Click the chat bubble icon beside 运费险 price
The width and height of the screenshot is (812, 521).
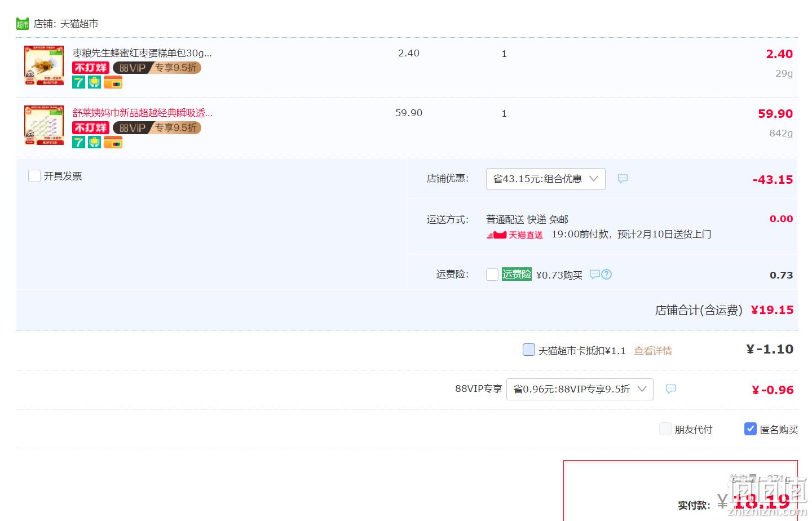594,275
